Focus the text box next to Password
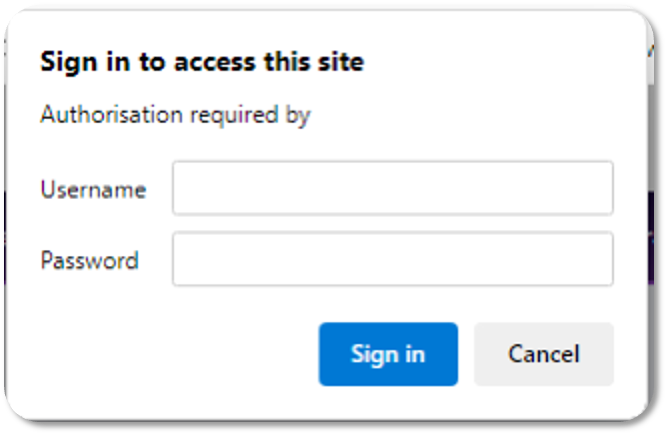This screenshot has width=668, height=436. (x=392, y=260)
